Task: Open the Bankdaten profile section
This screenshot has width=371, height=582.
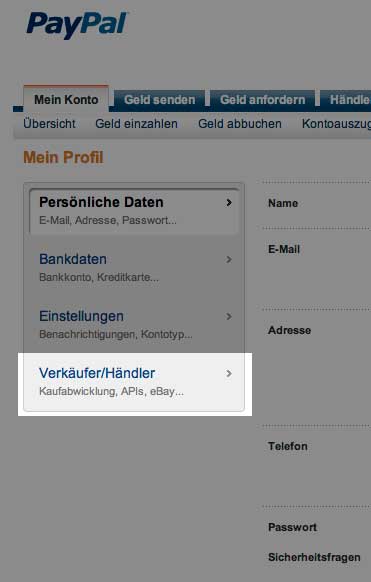Action: pyautogui.click(x=134, y=268)
